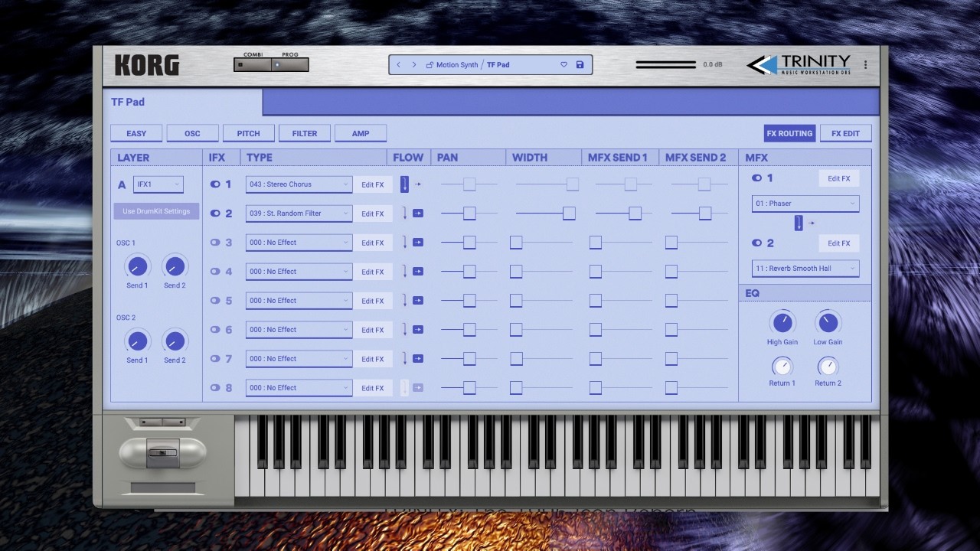The height and width of the screenshot is (551, 980).
Task: Click the IFX 7 flow routing icon
Action: pyautogui.click(x=418, y=359)
